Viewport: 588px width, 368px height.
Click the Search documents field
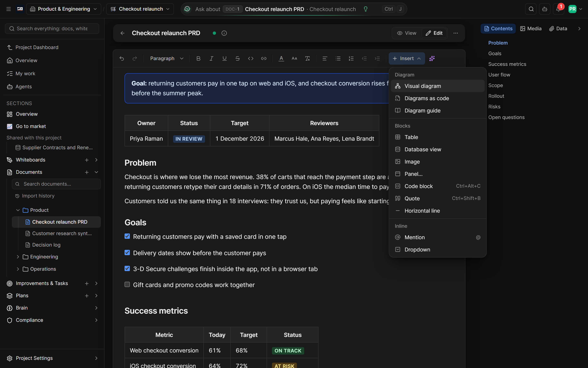coord(56,184)
